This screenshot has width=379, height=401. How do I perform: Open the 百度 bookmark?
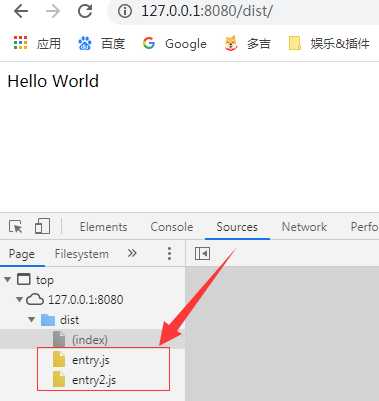[x=101, y=43]
